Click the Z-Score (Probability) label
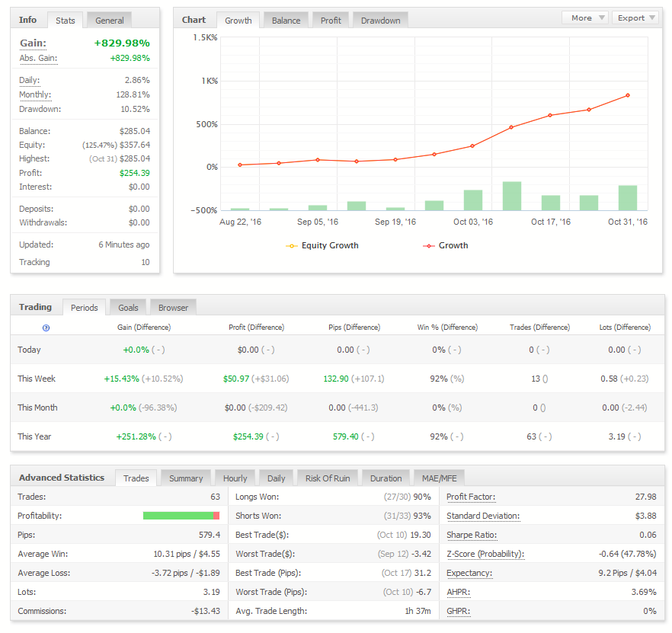This screenshot has height=633, width=672. [x=485, y=554]
